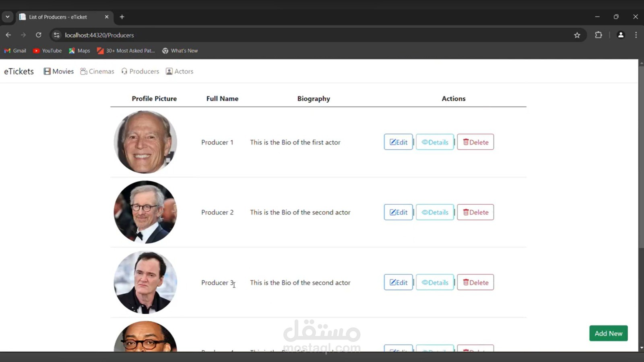Click the 'Producer 2' name text

[217, 212]
